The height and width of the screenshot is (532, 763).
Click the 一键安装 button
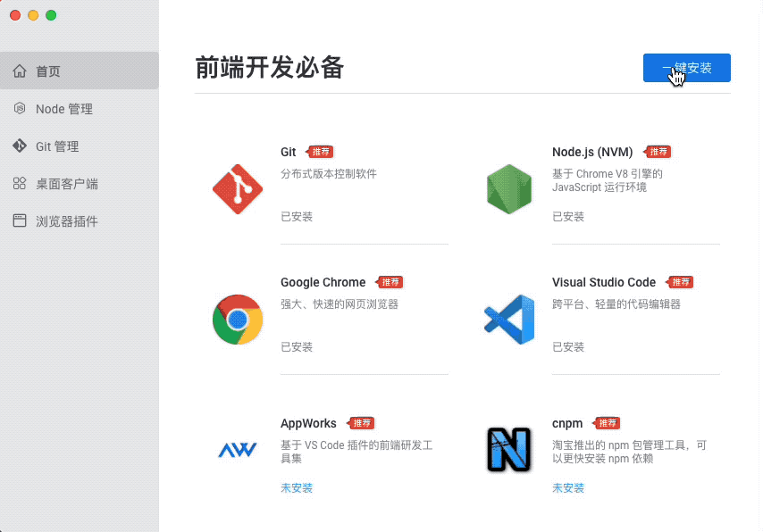pos(686,67)
